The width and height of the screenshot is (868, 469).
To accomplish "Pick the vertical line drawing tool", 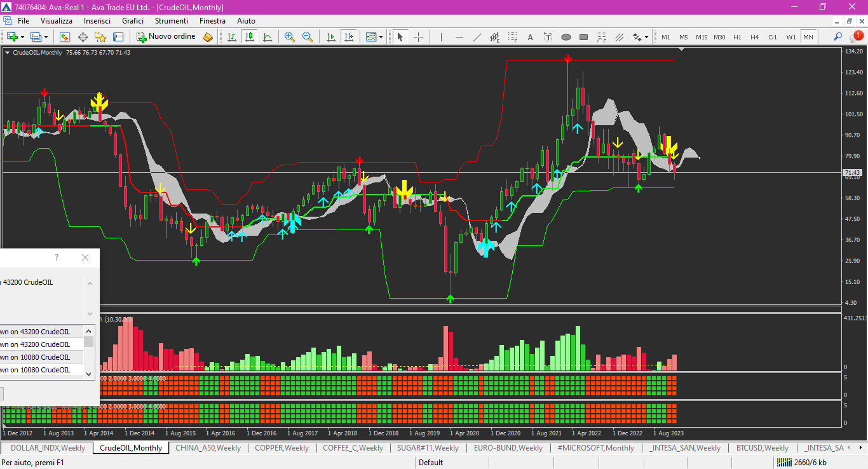I will 441,37.
